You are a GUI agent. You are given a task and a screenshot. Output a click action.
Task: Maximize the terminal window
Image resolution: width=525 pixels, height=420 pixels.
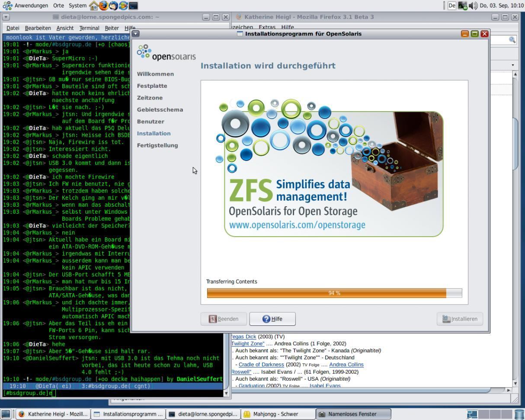[216, 17]
